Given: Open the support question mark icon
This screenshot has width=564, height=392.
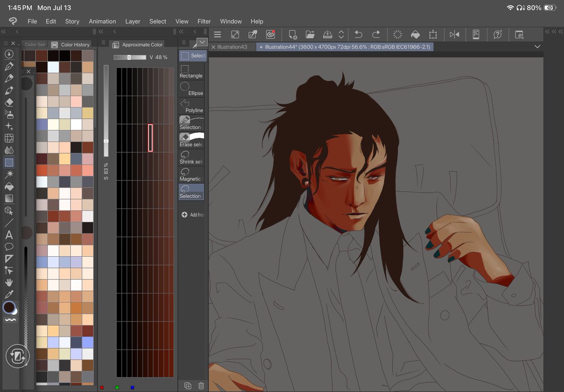Looking at the screenshot, I should coord(497,34).
